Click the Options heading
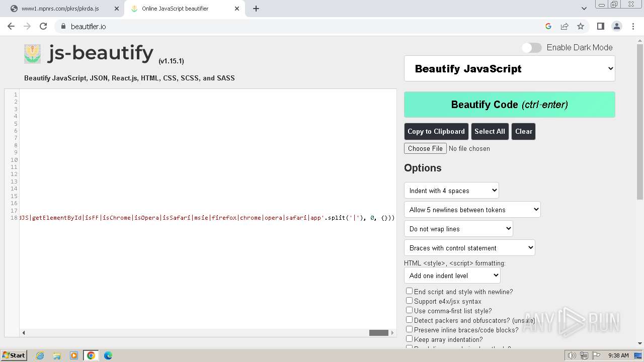Screen dimensions: 644x362 click(423, 168)
